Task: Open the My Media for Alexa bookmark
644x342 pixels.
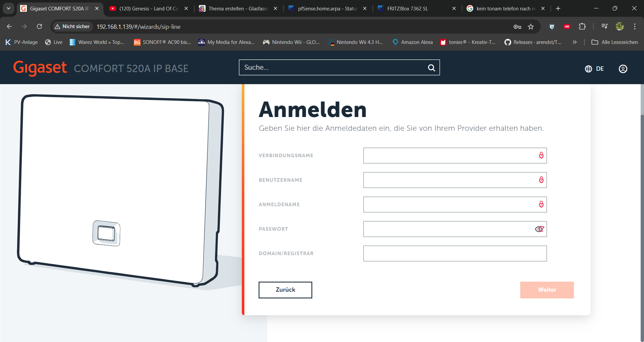Action: coord(226,42)
